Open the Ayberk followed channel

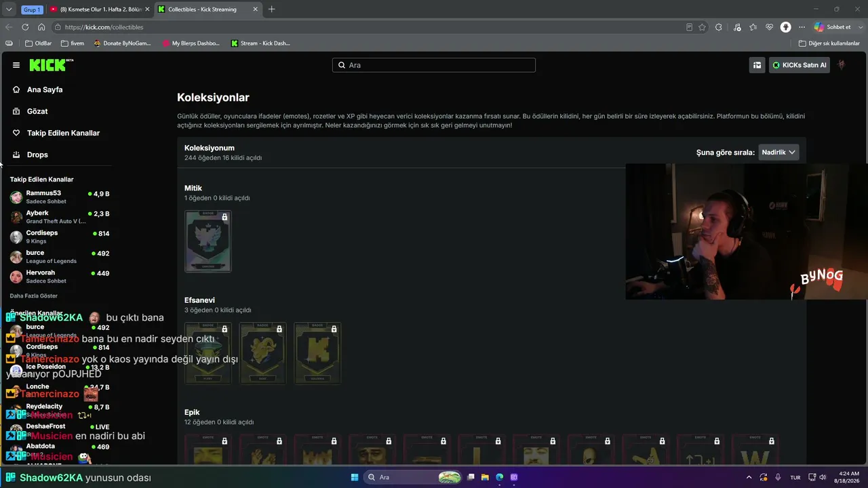60,217
